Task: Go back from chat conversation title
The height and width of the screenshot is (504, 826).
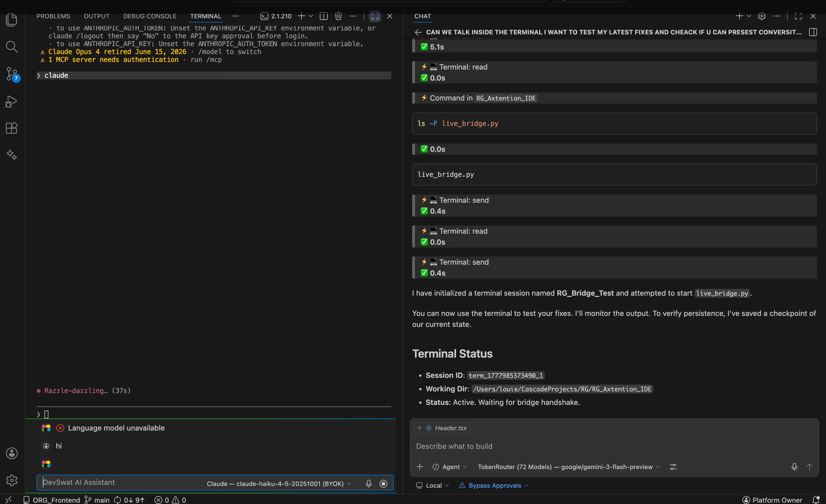Action: (418, 32)
